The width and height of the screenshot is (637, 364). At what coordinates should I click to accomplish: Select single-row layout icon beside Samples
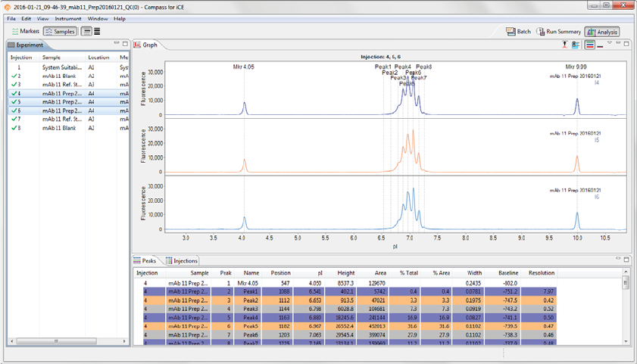tap(86, 32)
